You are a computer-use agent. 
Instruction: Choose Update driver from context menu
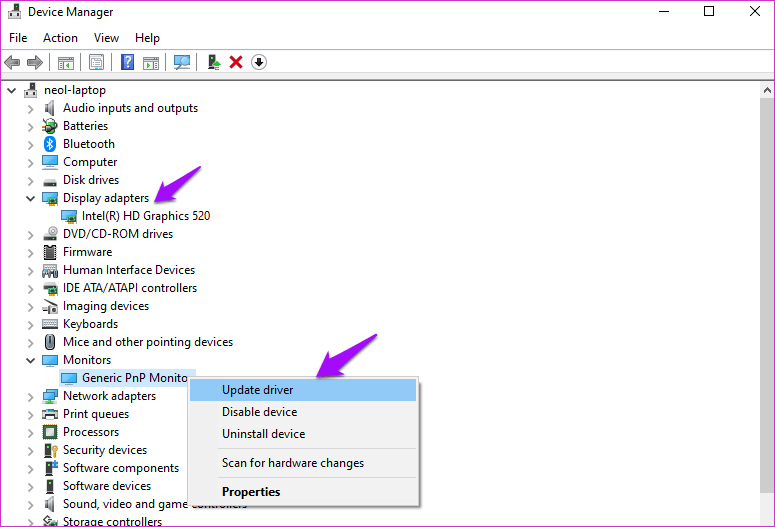303,390
